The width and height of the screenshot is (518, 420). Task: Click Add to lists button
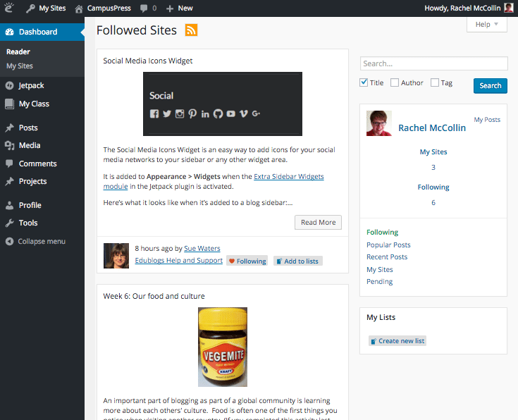297,261
